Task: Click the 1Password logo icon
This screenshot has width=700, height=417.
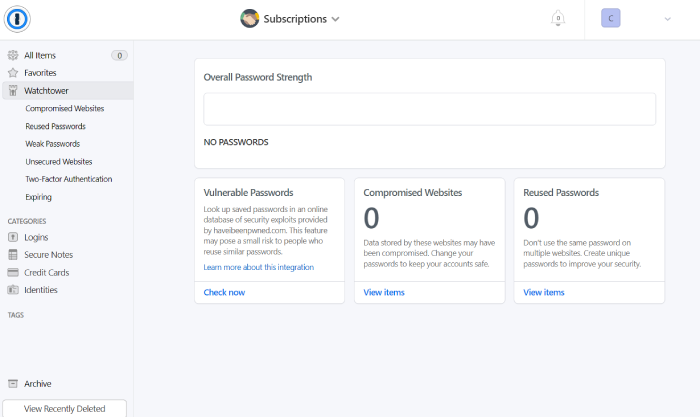Action: 17,19
